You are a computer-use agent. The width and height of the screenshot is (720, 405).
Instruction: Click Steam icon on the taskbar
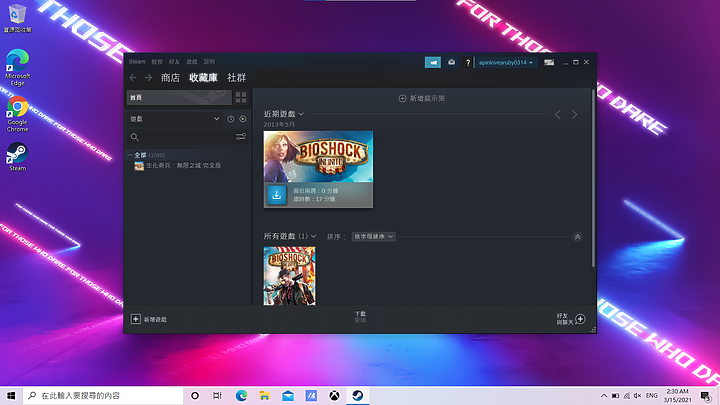pyautogui.click(x=358, y=395)
